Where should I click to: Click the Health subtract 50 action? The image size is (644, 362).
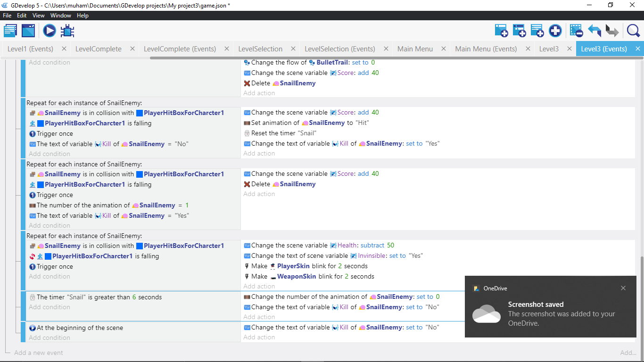[323, 246]
